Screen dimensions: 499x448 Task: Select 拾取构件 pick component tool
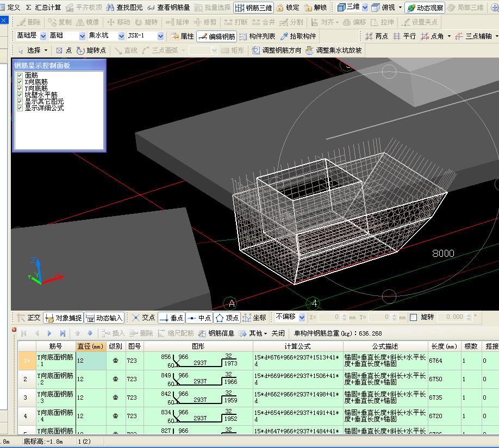pyautogui.click(x=298, y=36)
